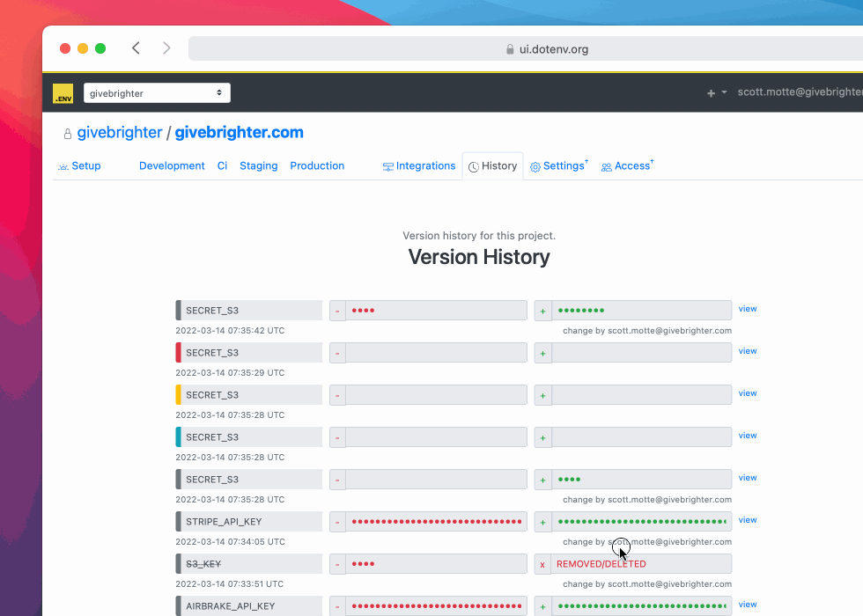Switch to the History tab
This screenshot has height=616, width=863.
point(492,166)
